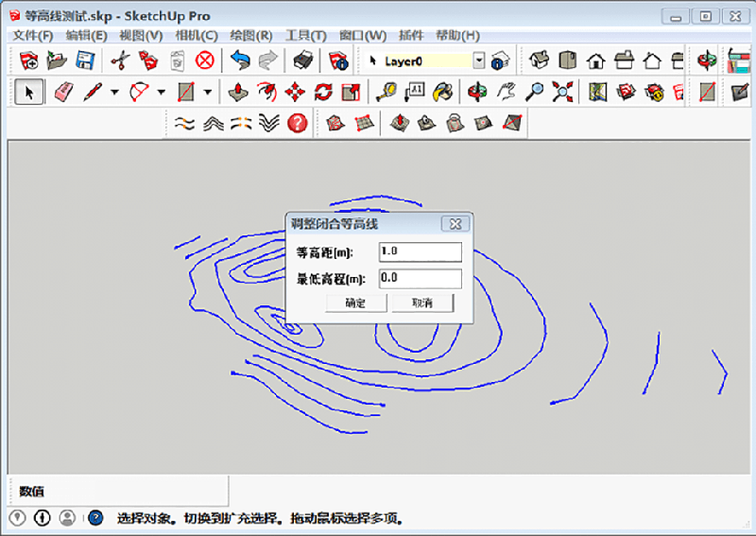Click the 确定 button in dialog
Viewport: 756px width, 536px height.
(x=355, y=303)
